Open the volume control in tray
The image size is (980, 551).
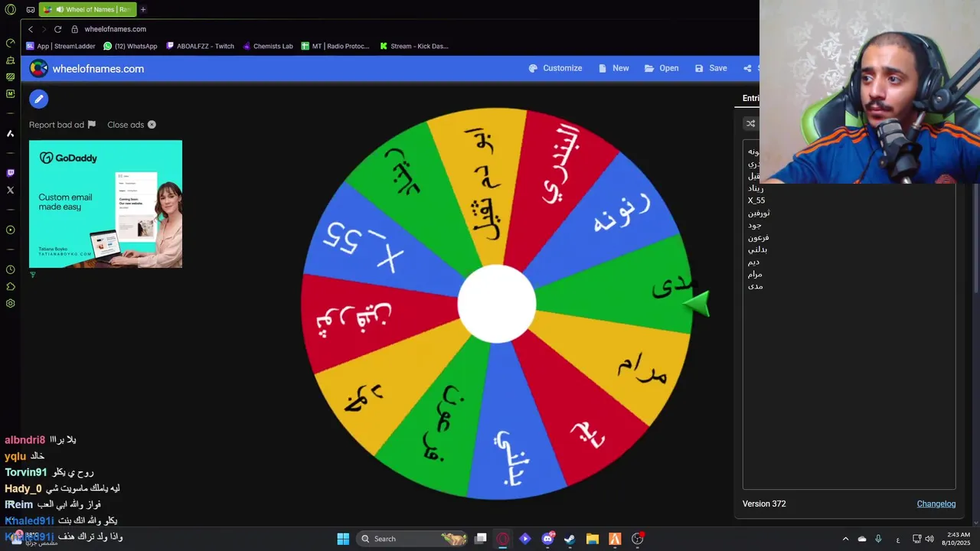click(929, 539)
